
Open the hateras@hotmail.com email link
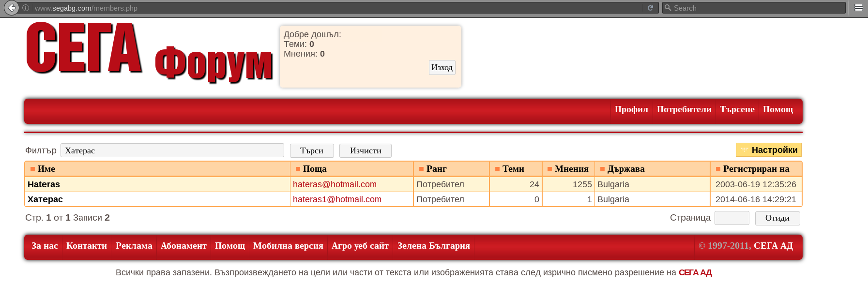[x=335, y=184]
